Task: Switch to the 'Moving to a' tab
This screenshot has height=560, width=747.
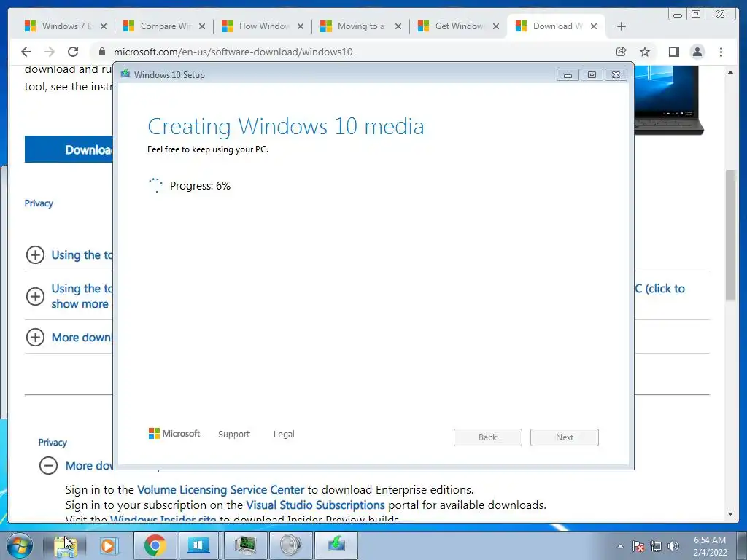Action: tap(360, 26)
